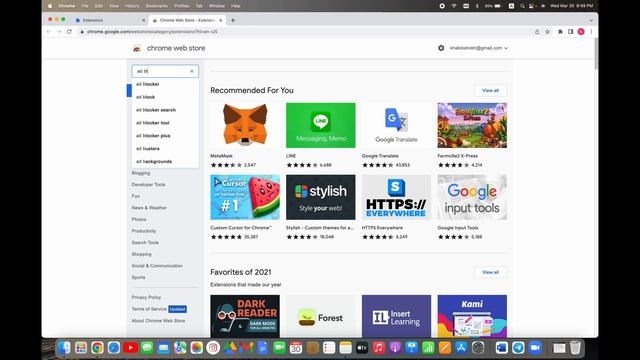This screenshot has height=360, width=640.
Task: Open the Profiles menu
Action: click(182, 6)
